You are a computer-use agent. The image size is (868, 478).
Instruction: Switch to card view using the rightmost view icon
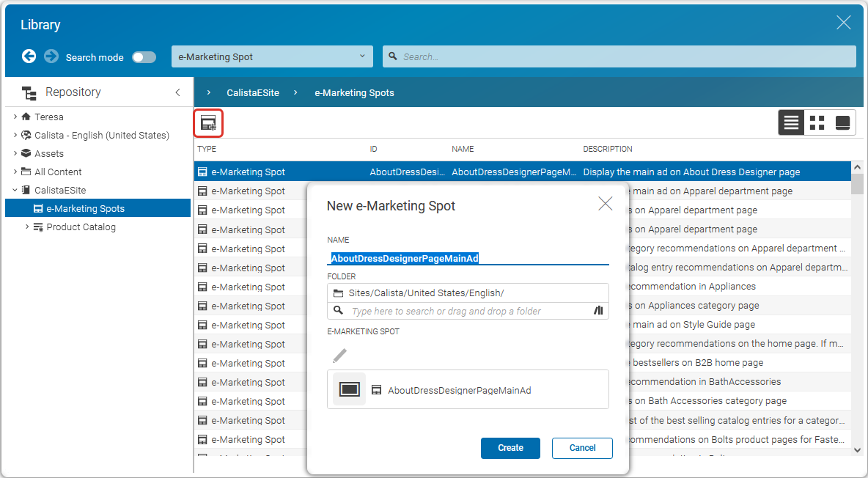click(x=842, y=122)
